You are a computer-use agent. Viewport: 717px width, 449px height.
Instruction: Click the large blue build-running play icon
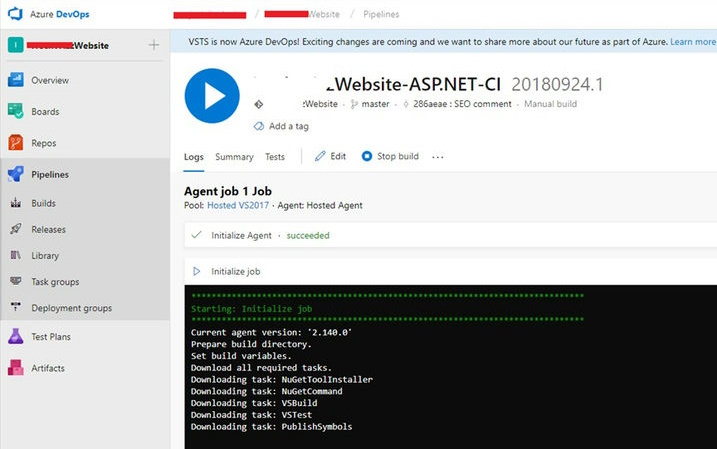click(212, 96)
